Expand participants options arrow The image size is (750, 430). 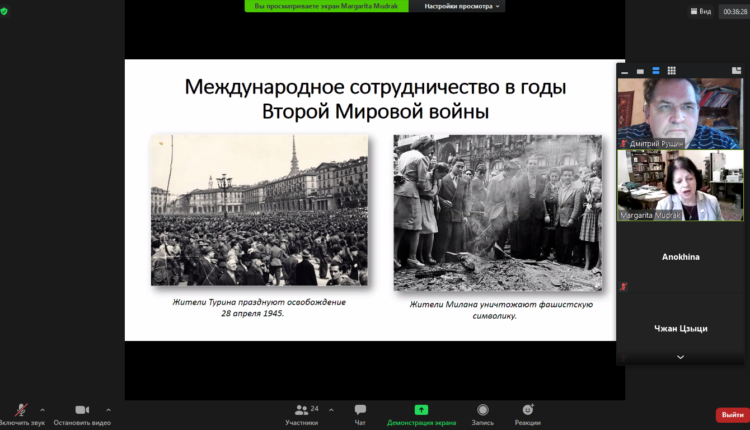tap(331, 410)
